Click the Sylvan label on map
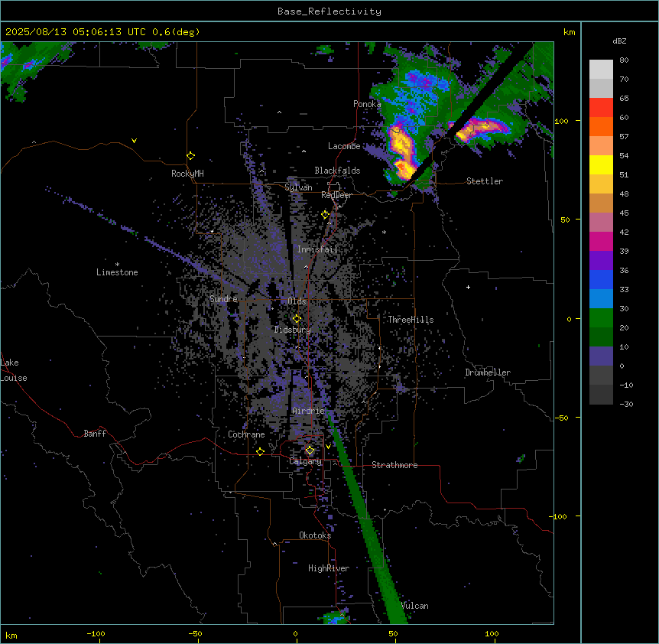The image size is (659, 644). click(x=298, y=187)
